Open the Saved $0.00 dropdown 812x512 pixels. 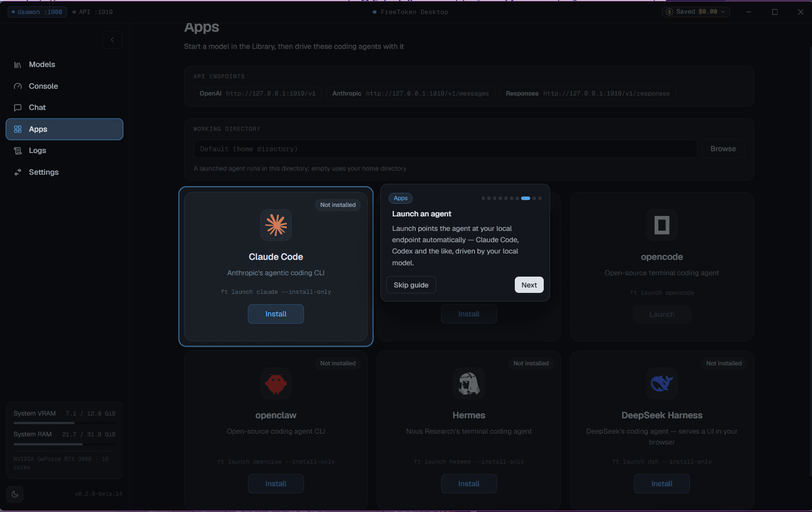pos(696,12)
